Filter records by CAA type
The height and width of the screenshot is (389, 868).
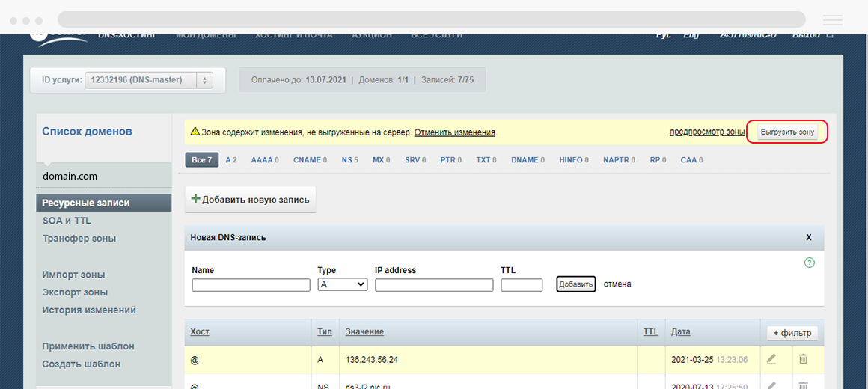[691, 160]
